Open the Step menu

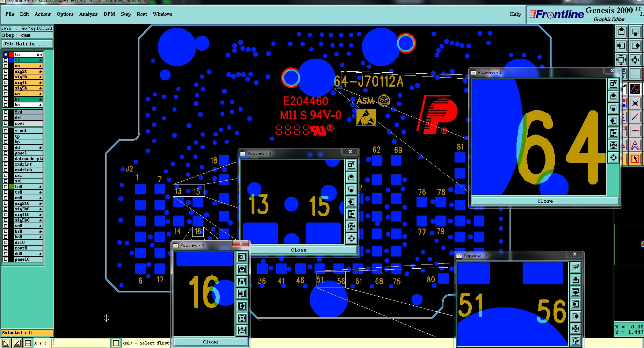(x=126, y=14)
